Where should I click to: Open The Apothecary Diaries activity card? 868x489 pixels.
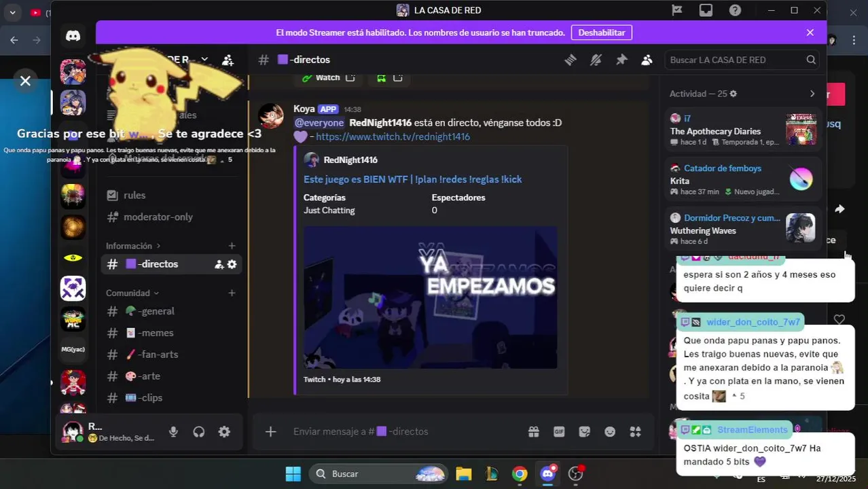742,130
